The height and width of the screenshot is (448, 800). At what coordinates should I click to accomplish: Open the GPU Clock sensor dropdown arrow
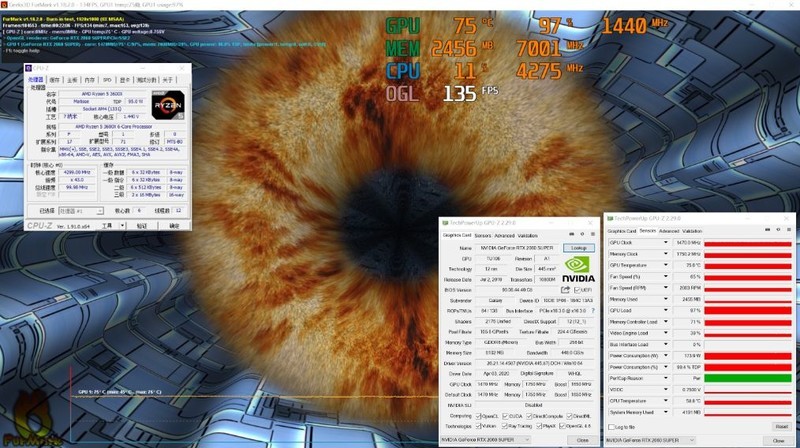(x=665, y=242)
